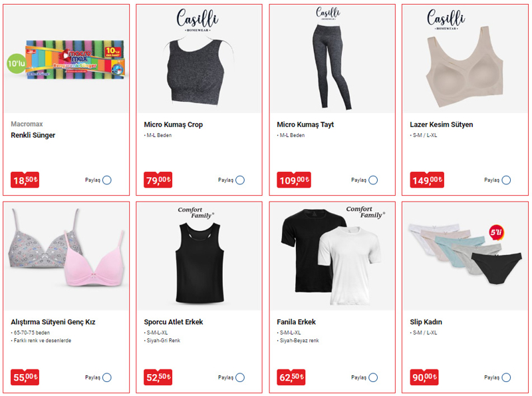Screen dimensions: 532x396
Task: Click the share circle for Lazer Kesim Sütyen
Action: tap(506, 180)
